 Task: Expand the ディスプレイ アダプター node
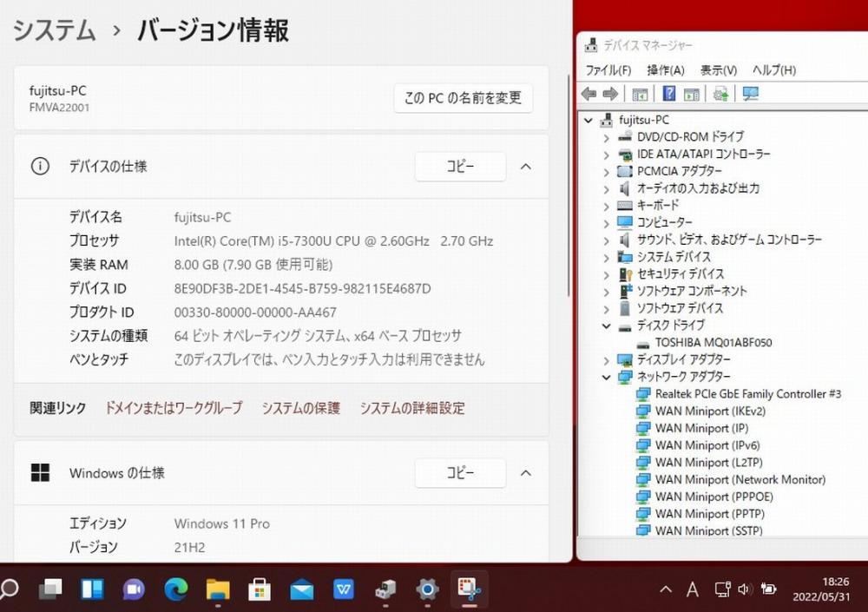606,360
